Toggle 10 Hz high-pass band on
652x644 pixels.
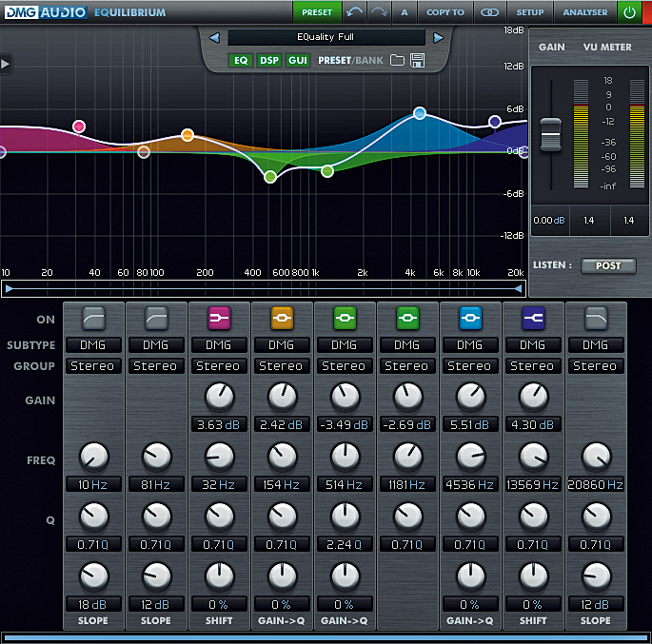pyautogui.click(x=93, y=319)
